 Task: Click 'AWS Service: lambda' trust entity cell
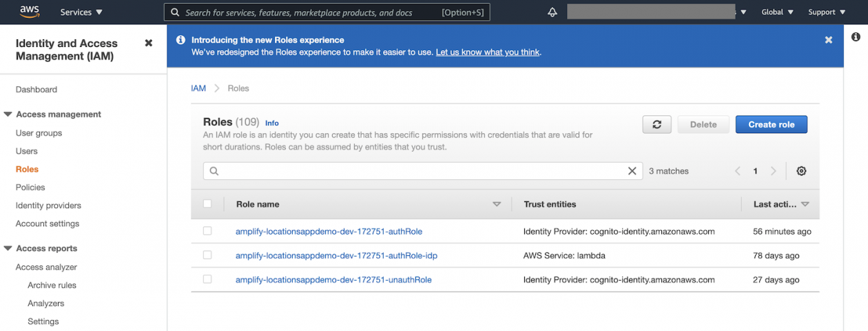[x=564, y=256]
